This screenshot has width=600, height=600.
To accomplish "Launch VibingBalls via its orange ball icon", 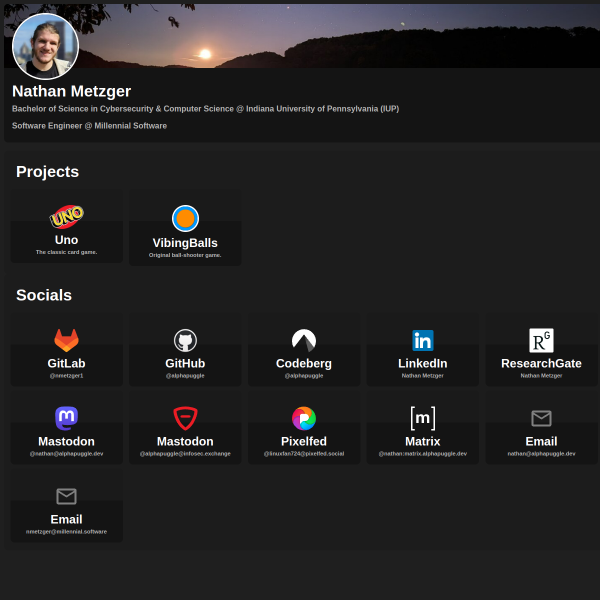I will pos(185,218).
